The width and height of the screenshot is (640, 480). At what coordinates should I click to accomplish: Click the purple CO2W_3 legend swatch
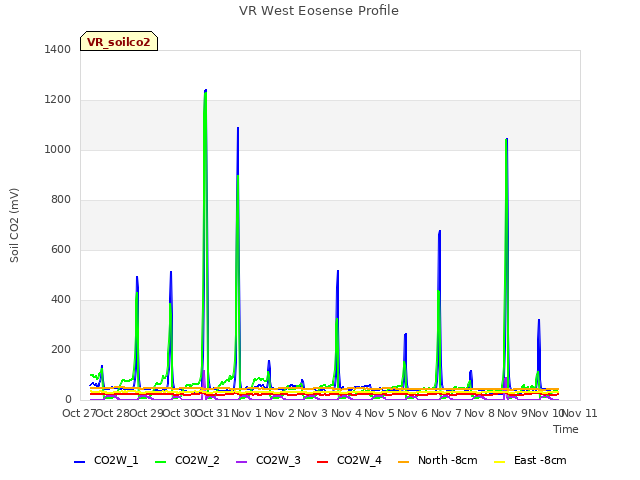point(241,462)
